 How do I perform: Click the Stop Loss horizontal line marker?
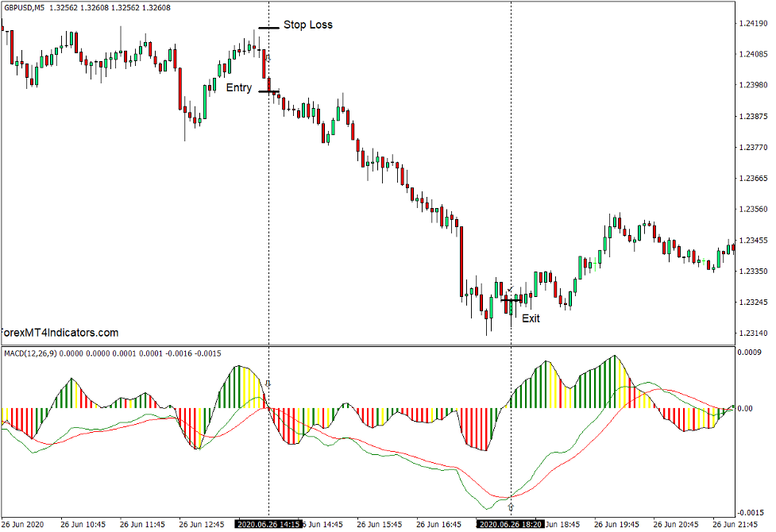(x=268, y=28)
